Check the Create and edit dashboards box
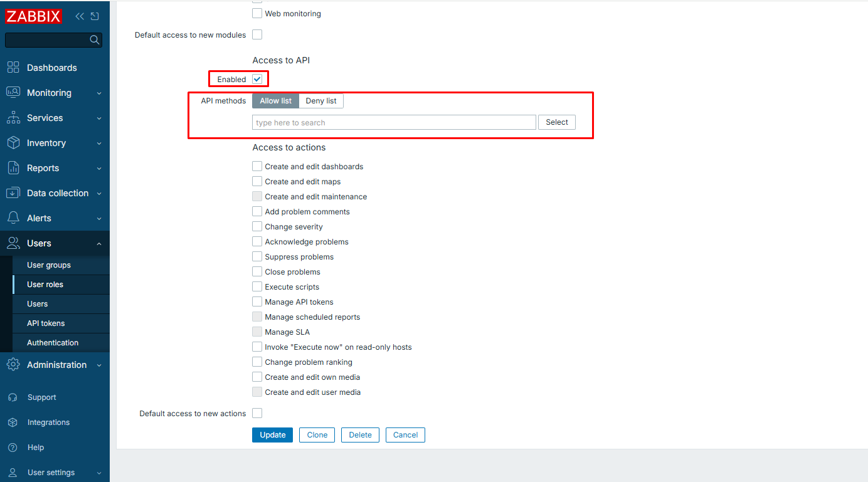868x482 pixels. pos(257,167)
